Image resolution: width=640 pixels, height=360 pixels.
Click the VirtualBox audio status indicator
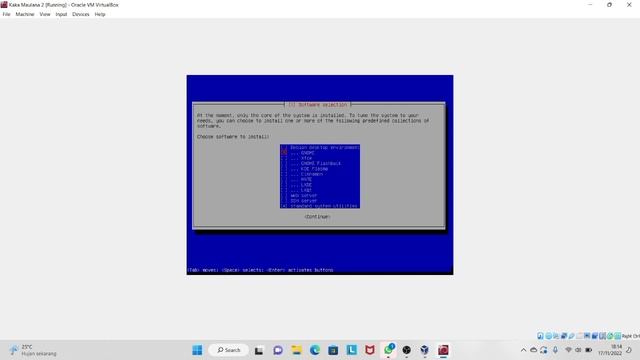pyautogui.click(x=556, y=336)
